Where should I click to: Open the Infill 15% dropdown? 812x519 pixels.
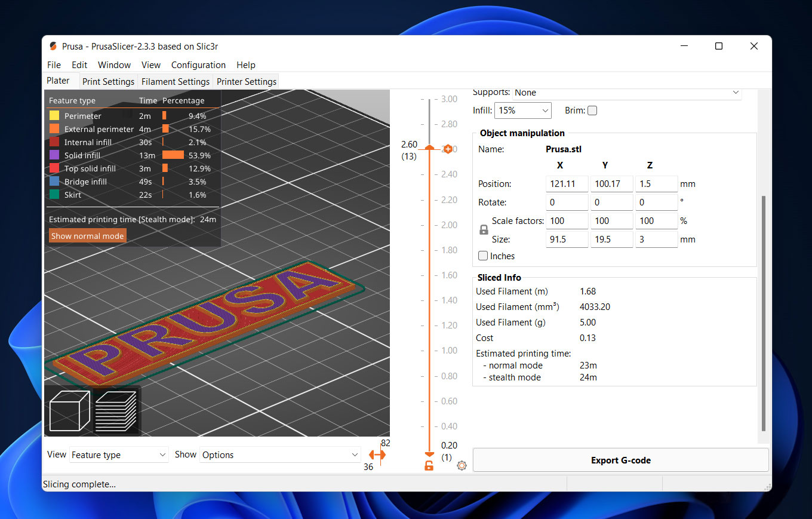[522, 110]
